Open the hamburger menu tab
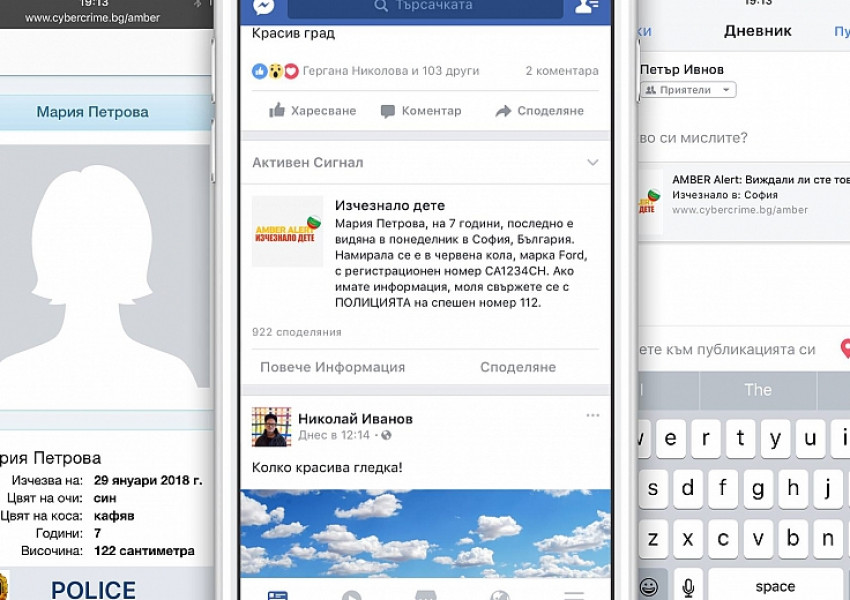Image resolution: width=850 pixels, height=600 pixels. [574, 595]
